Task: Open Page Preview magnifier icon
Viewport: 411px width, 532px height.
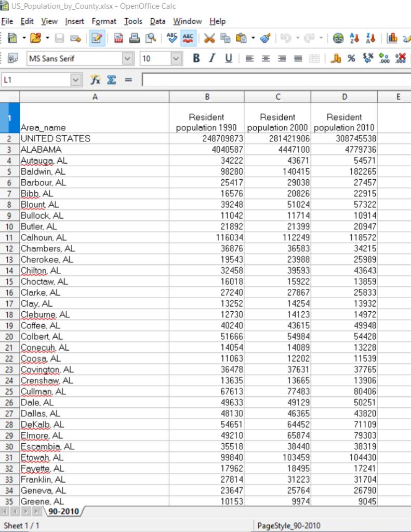Action: coord(150,37)
